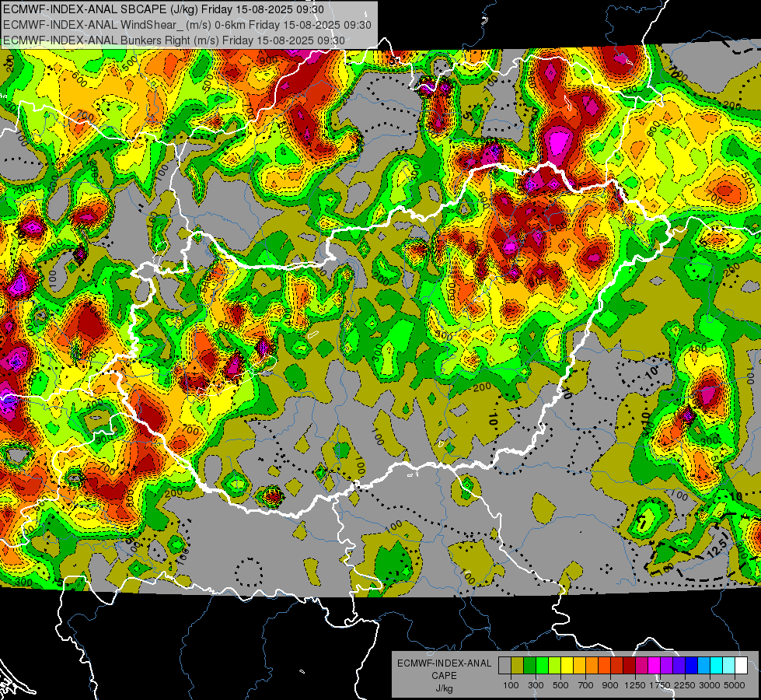Screen dimensions: 761x700
Task: Click the ECMWF-INDEX-ANAL legend title
Action: pyautogui.click(x=445, y=663)
